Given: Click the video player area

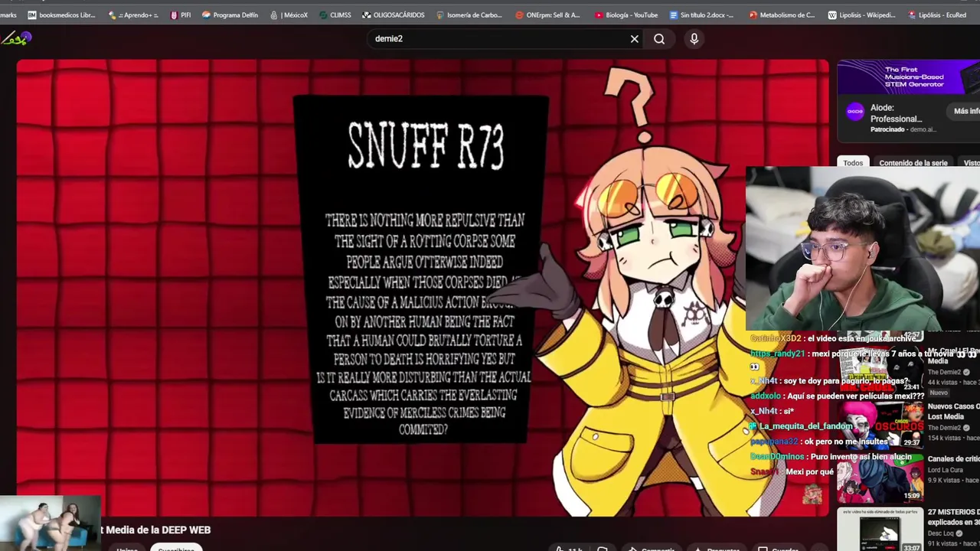Looking at the screenshot, I should [422, 288].
